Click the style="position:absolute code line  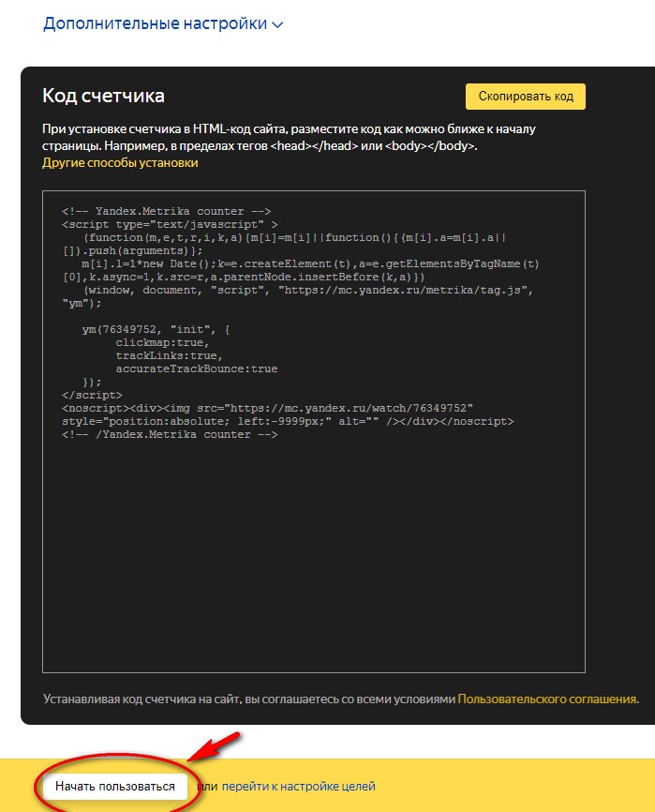click(288, 422)
